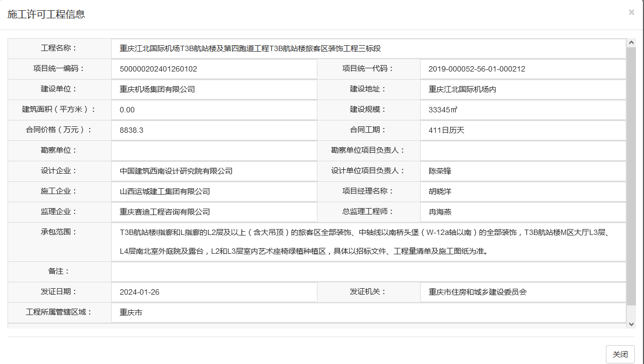Click the 项目经理名称 label
Screen dimensions: 644x364
click(x=368, y=191)
